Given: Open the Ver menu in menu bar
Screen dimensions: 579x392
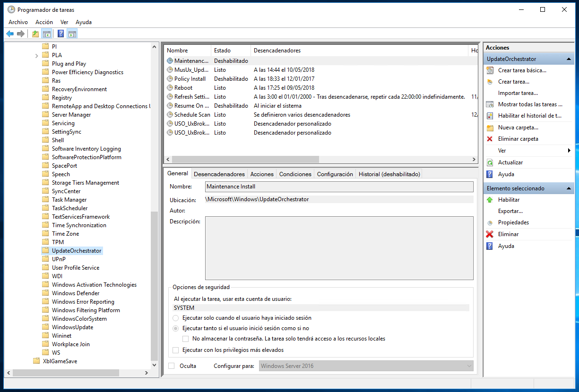Looking at the screenshot, I should [64, 22].
